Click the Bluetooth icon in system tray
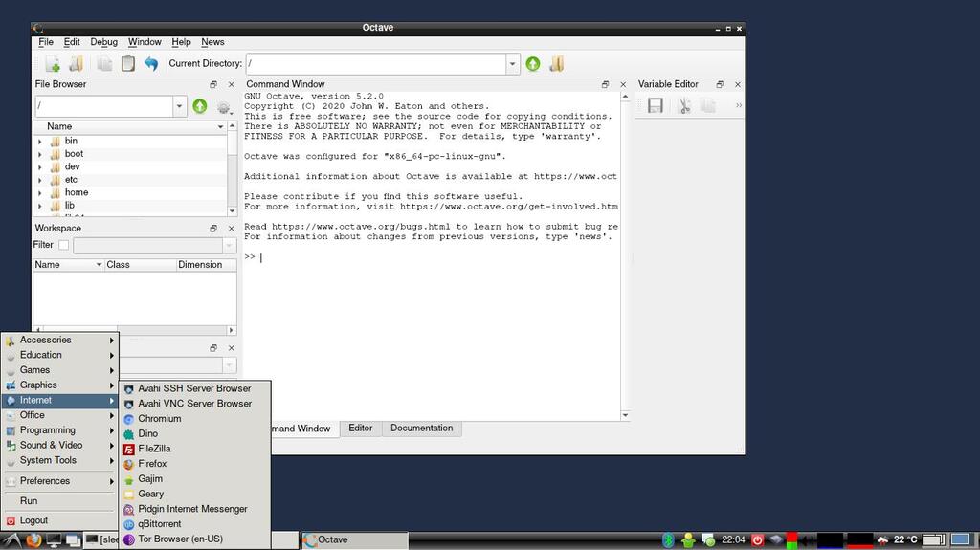Image resolution: width=980 pixels, height=550 pixels. click(x=669, y=540)
